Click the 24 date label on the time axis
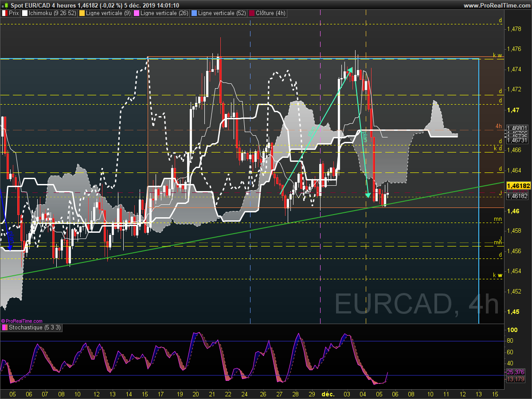532x399 pixels. 244,394
